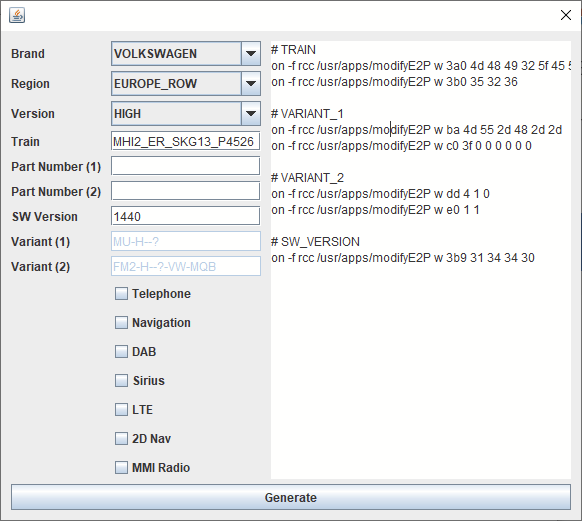Click the output line writing to 3b9
This screenshot has height=521, width=582.
click(x=403, y=258)
